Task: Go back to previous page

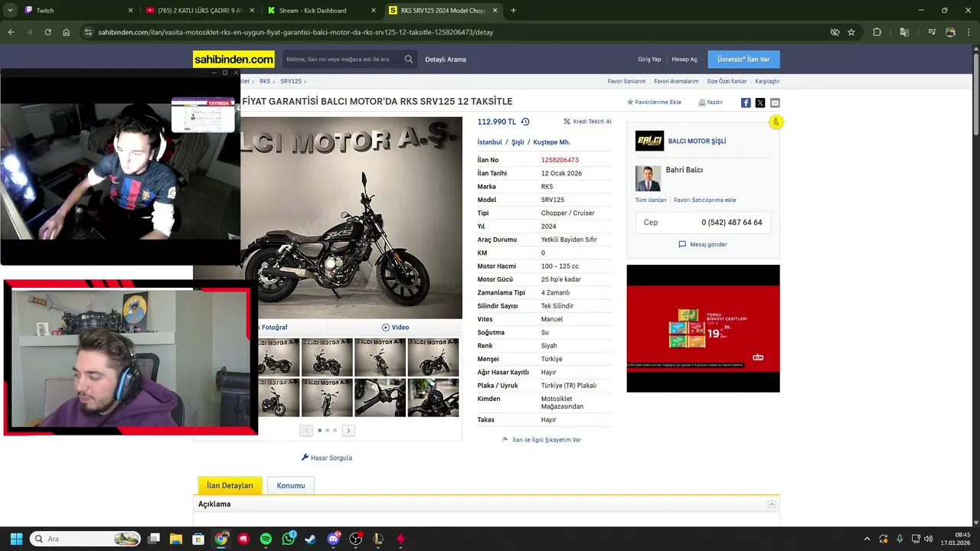Action: click(x=11, y=32)
